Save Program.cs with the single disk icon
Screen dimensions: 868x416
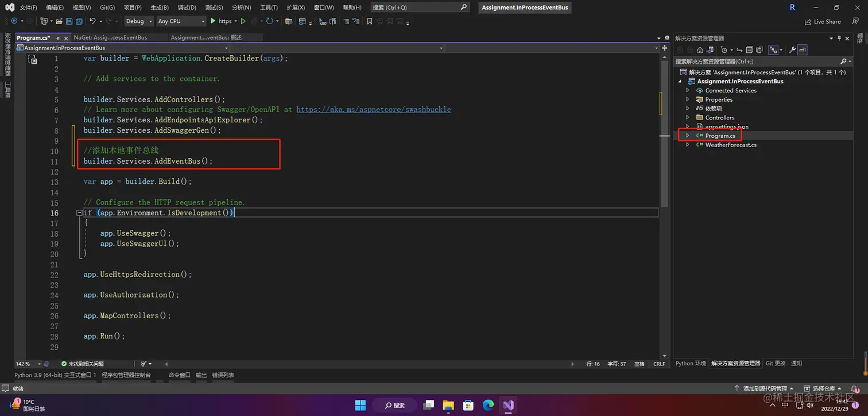tap(69, 21)
